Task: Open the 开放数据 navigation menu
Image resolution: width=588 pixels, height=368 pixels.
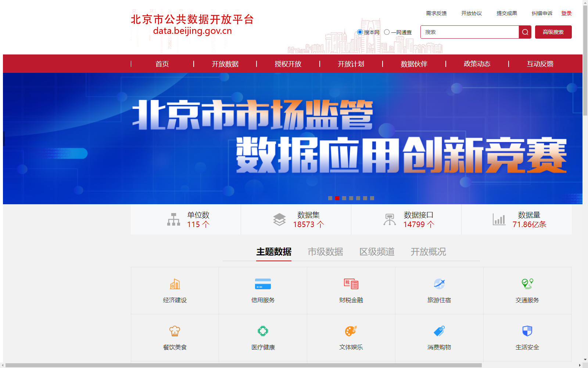Action: [225, 64]
